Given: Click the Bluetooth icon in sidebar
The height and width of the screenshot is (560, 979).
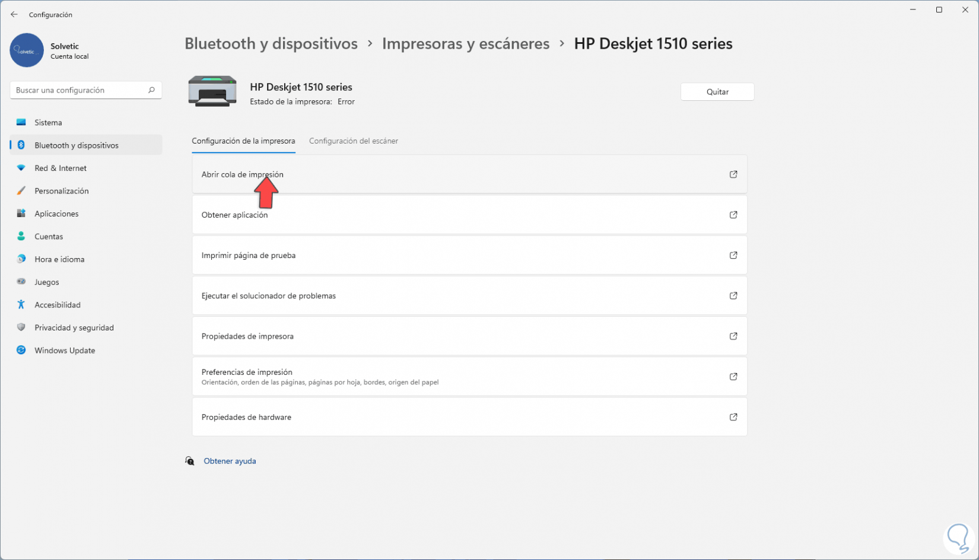Looking at the screenshot, I should (21, 145).
